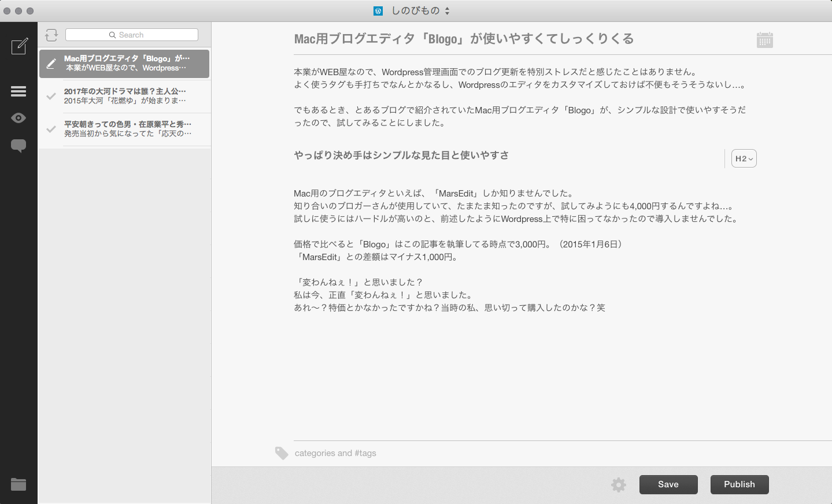Create a new post with compose icon

(x=19, y=46)
